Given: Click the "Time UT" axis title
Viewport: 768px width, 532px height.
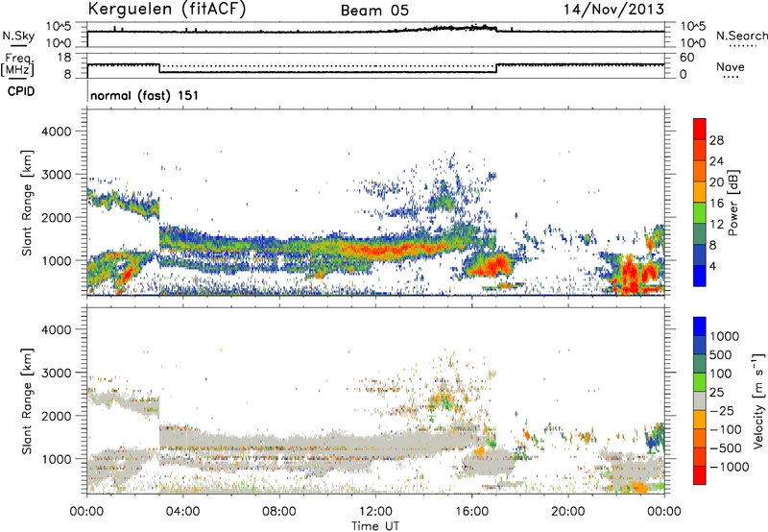Looking at the screenshot, I should pyautogui.click(x=375, y=526).
